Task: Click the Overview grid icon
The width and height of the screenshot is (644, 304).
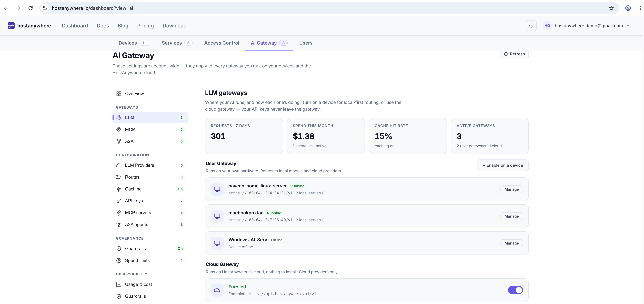Action: point(119,94)
